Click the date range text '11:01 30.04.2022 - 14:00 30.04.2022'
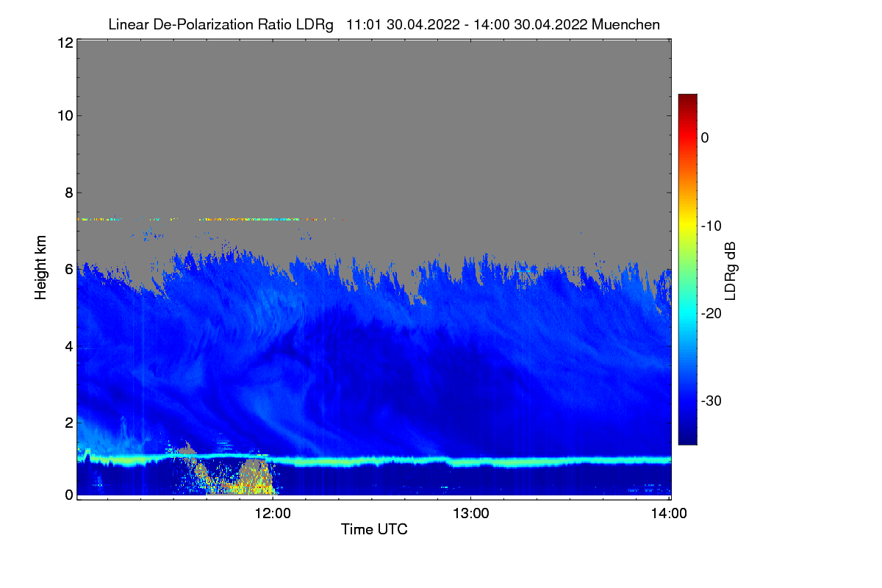 (x=466, y=24)
